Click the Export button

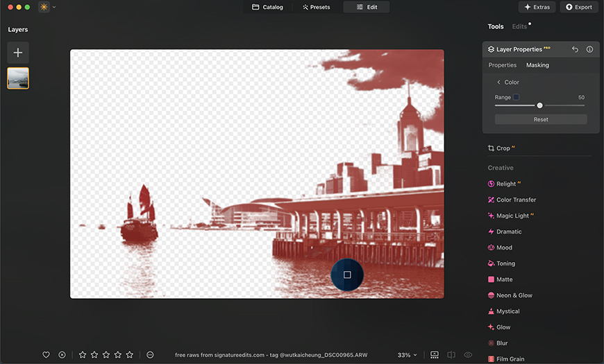click(578, 7)
